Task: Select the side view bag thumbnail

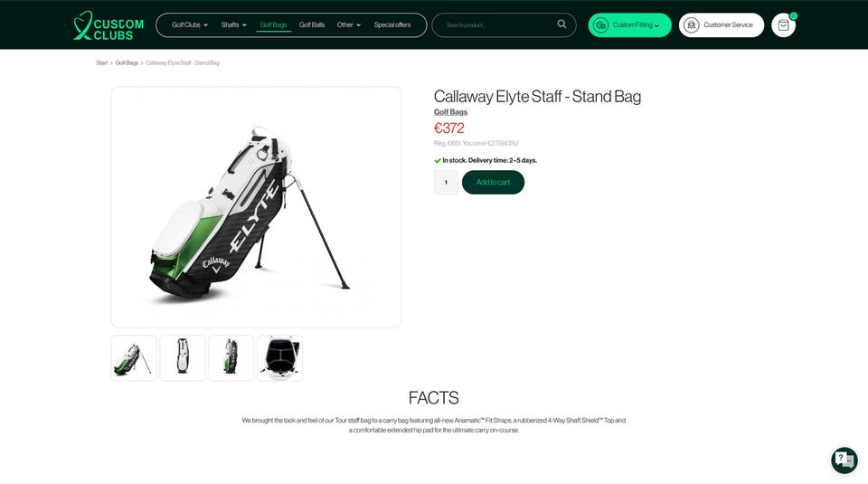Action: point(231,357)
